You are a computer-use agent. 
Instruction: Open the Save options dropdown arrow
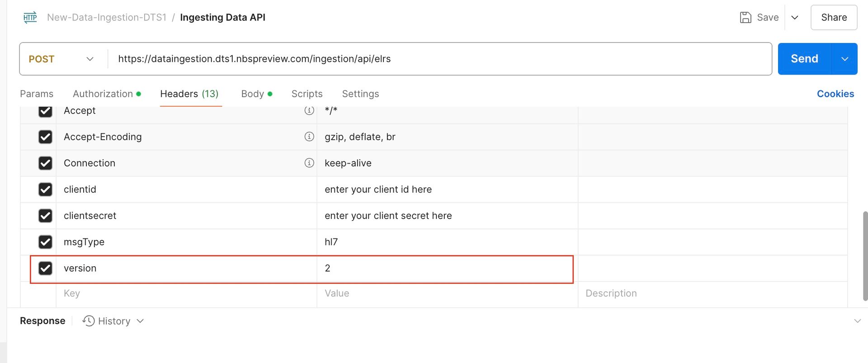click(795, 18)
